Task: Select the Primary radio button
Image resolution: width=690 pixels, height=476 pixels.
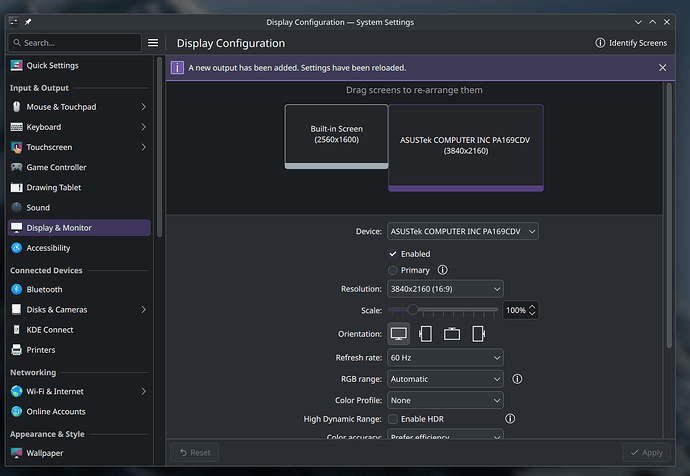Action: tap(393, 270)
